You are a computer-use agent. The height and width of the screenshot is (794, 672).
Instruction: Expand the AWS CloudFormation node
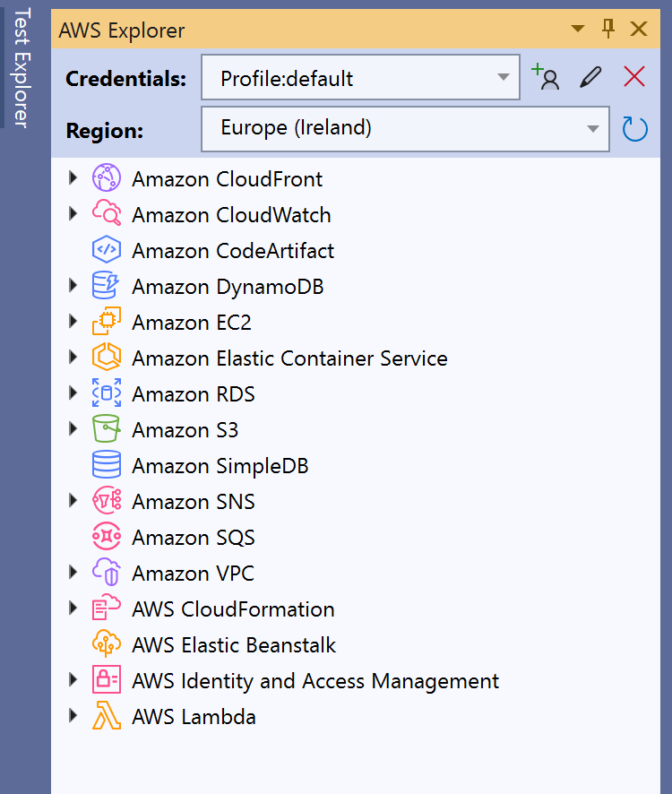pos(73,608)
